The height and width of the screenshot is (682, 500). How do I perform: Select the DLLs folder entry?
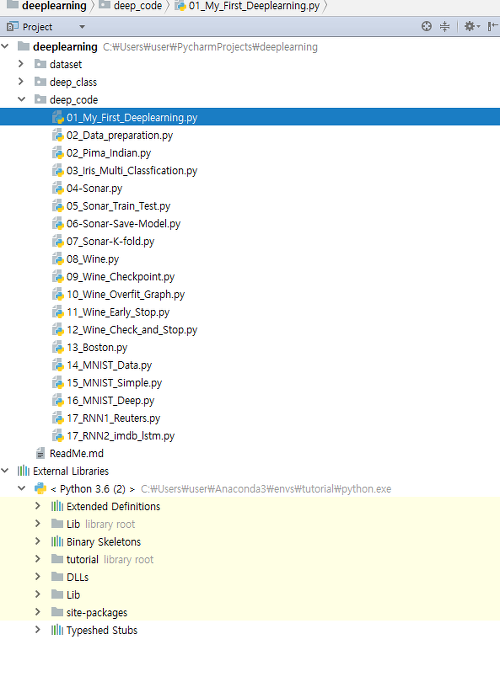[77, 578]
